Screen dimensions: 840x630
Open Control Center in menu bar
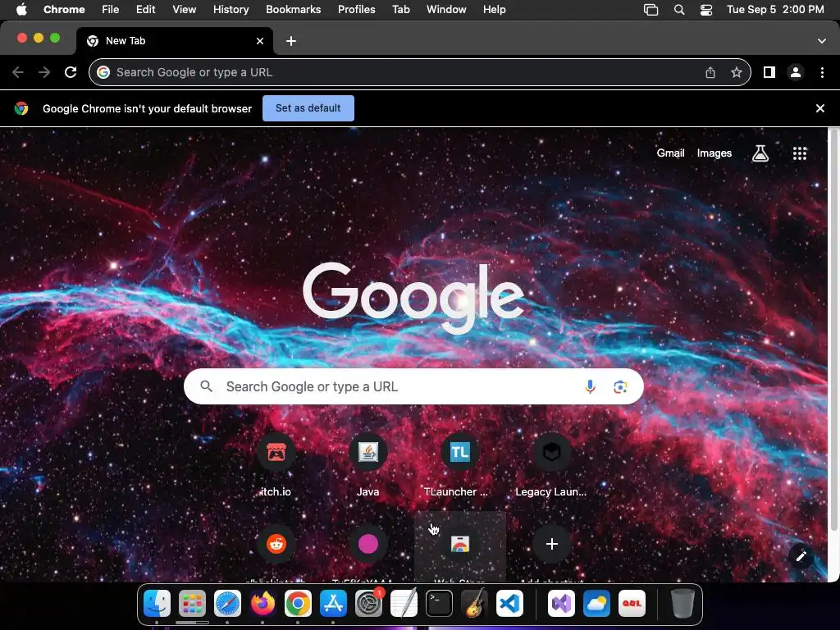click(706, 9)
